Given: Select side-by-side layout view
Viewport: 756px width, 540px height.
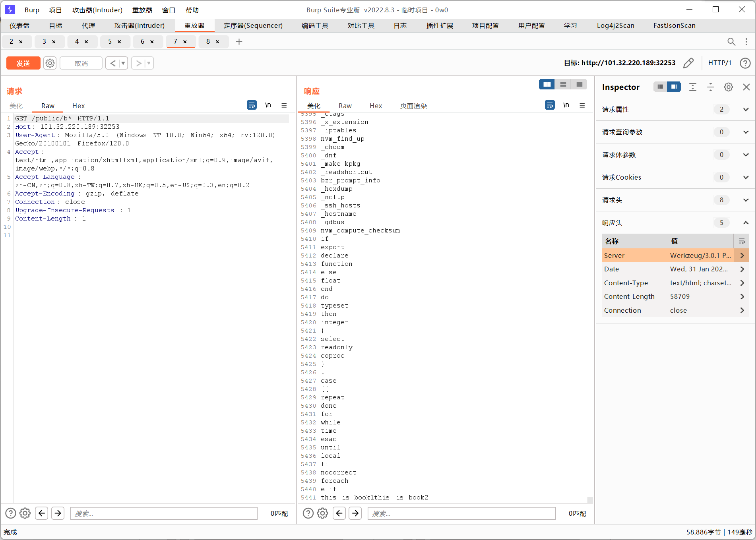Looking at the screenshot, I should (x=547, y=84).
